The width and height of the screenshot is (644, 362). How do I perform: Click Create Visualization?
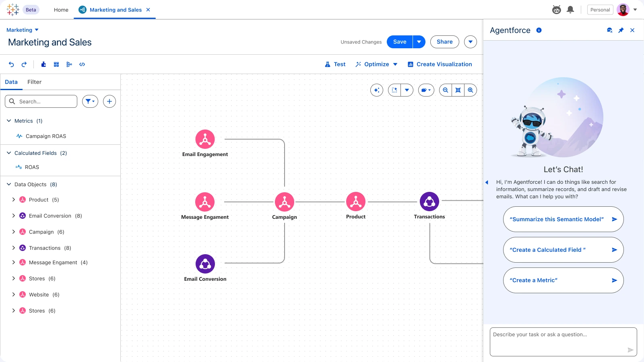click(x=440, y=64)
